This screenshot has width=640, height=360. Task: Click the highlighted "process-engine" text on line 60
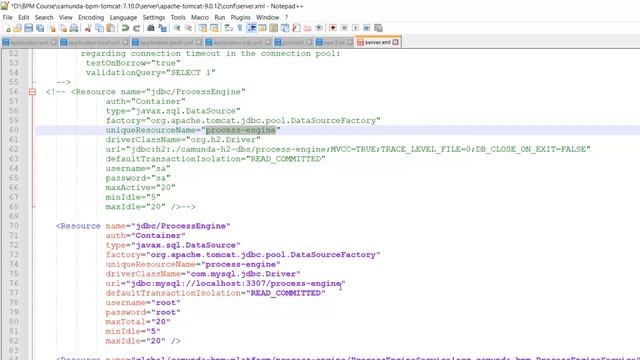[241, 130]
